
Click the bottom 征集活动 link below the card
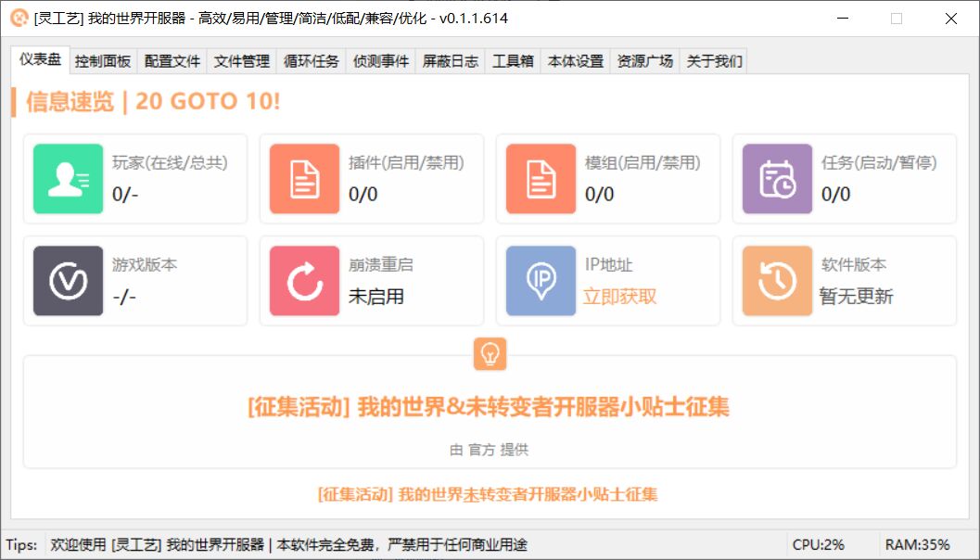488,494
